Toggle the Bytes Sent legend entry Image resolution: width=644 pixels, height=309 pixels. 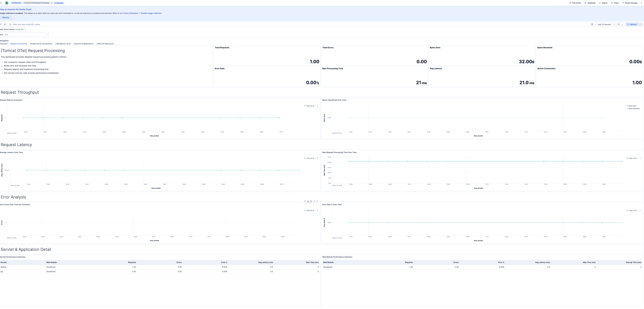point(632,106)
